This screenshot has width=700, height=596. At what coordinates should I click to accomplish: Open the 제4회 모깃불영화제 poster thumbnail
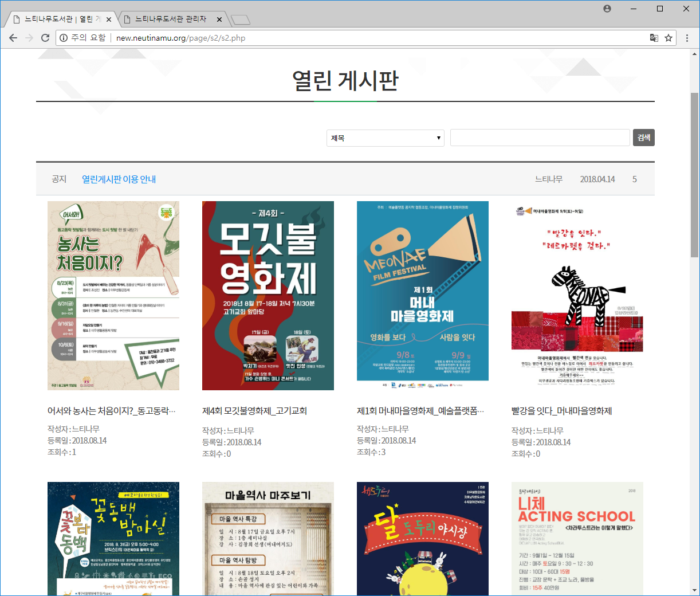tap(268, 296)
